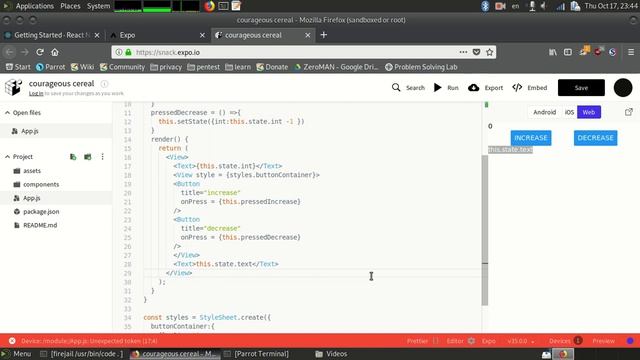Bookmark this page with the star
The height and width of the screenshot is (360, 640).
pyautogui.click(x=489, y=52)
